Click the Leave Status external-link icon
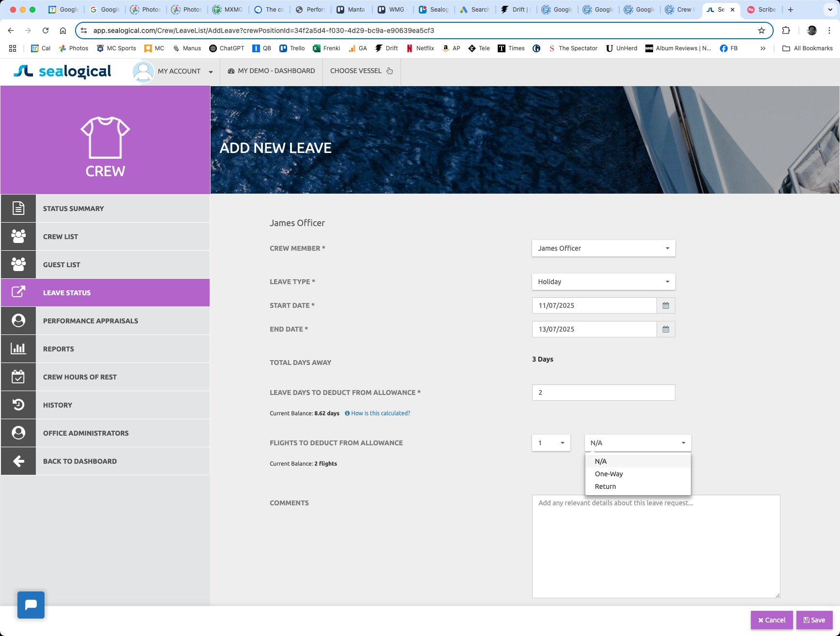The width and height of the screenshot is (840, 636). [18, 293]
